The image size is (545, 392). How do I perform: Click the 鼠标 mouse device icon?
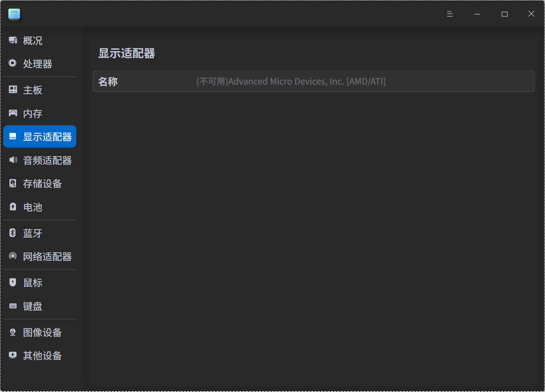click(13, 282)
